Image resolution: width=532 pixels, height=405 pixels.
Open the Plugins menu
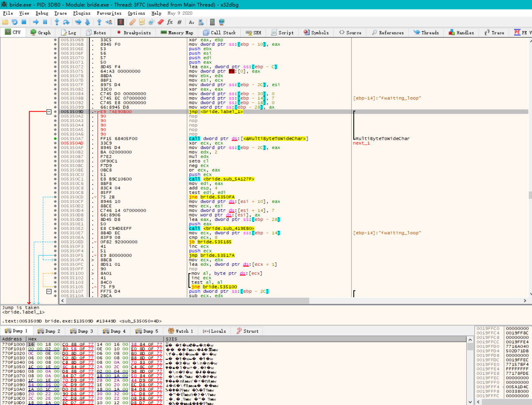(x=82, y=13)
